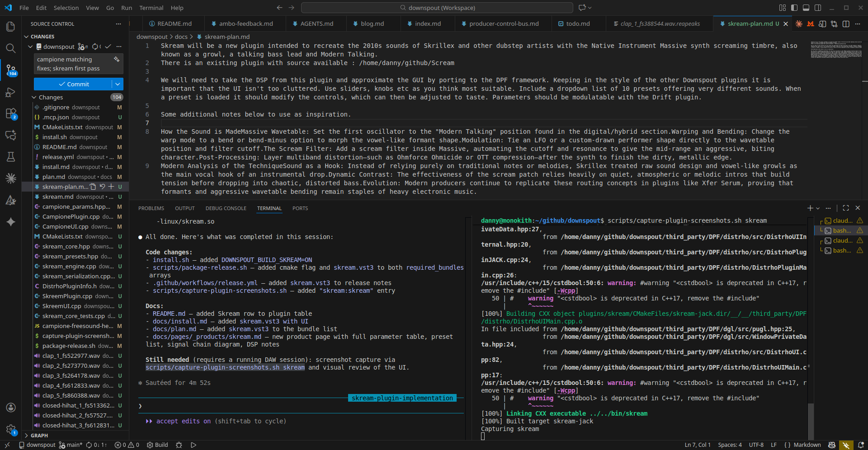This screenshot has width=868, height=450.
Task: Click the Copilot status icon in status bar
Action: click(831, 445)
